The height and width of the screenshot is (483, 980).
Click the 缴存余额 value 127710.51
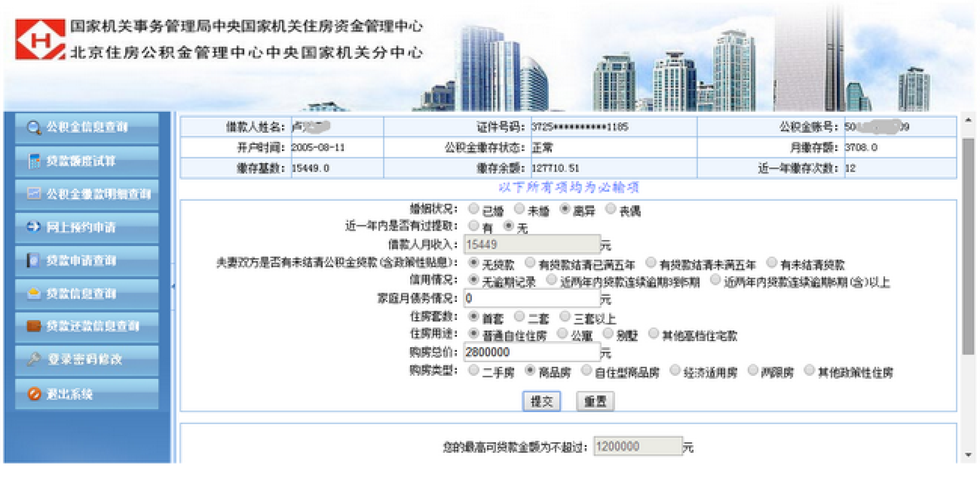556,168
